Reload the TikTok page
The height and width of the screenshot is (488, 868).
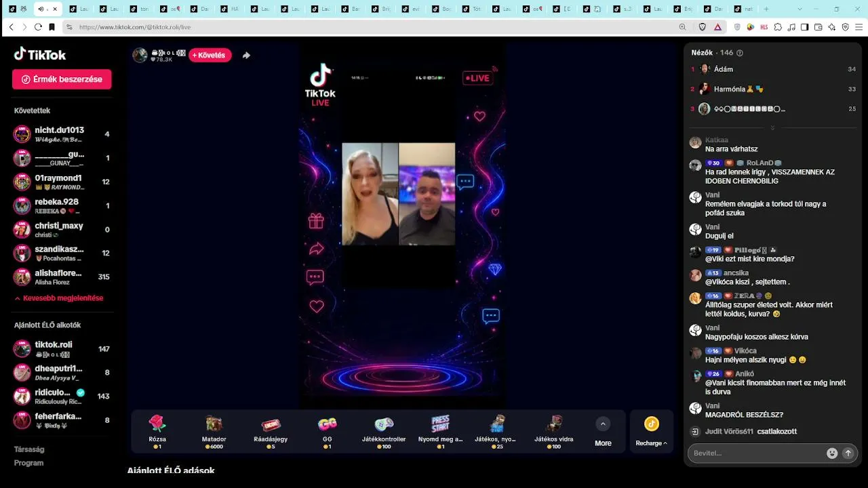coord(38,27)
